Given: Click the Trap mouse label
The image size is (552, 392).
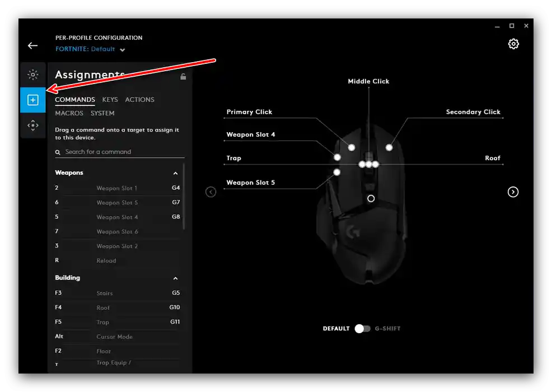Looking at the screenshot, I should 234,158.
